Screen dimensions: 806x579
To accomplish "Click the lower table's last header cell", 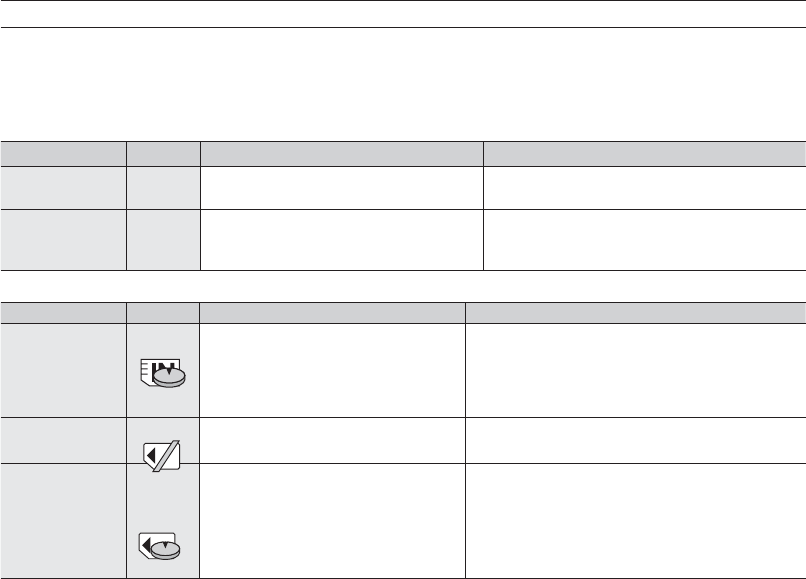I will pyautogui.click(x=636, y=312).
